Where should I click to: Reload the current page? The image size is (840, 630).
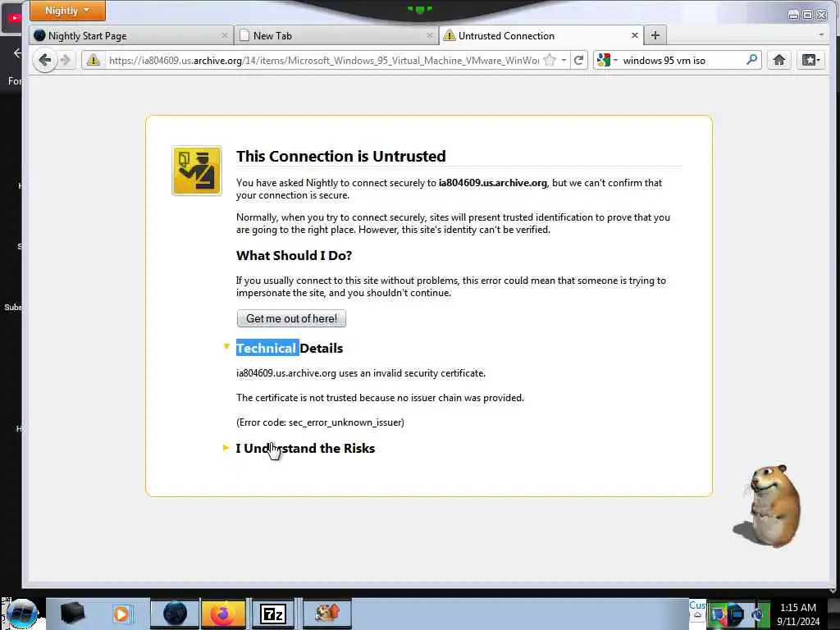[x=578, y=60]
